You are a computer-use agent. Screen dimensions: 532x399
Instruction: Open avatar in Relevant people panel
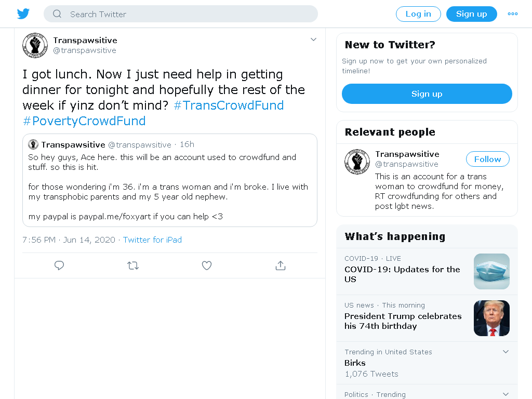[x=357, y=162]
